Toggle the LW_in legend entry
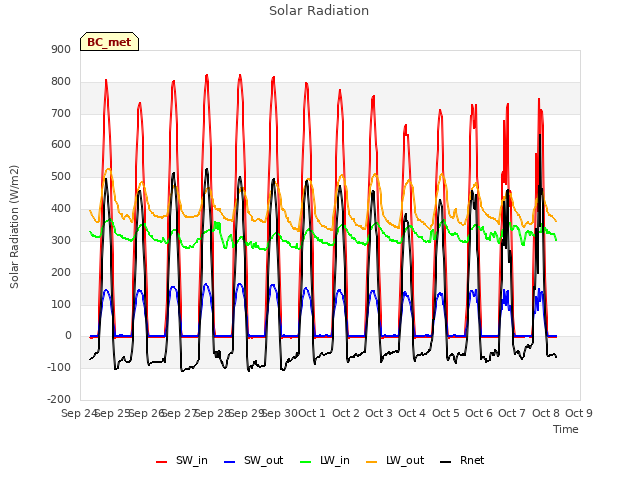The image size is (640, 480). (x=325, y=461)
